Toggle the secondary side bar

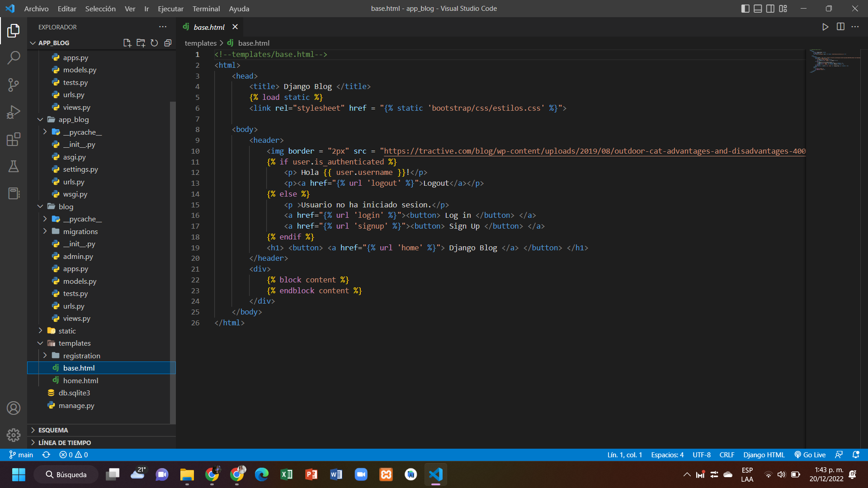[770, 8]
